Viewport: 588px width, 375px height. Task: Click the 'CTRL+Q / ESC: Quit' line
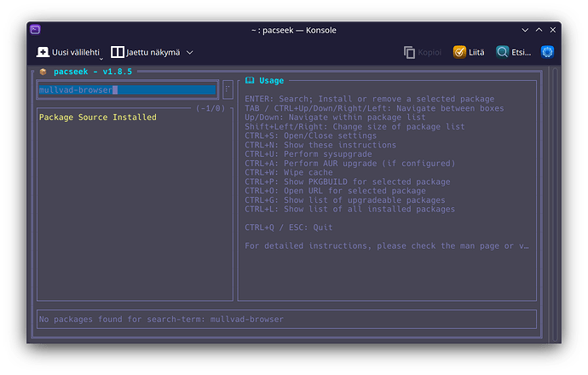289,228
